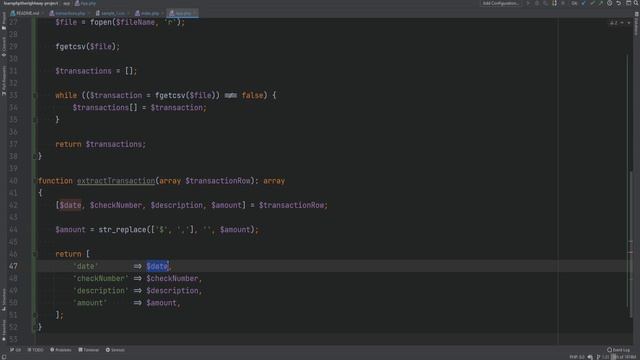Fold the return array at line 46

35,254
